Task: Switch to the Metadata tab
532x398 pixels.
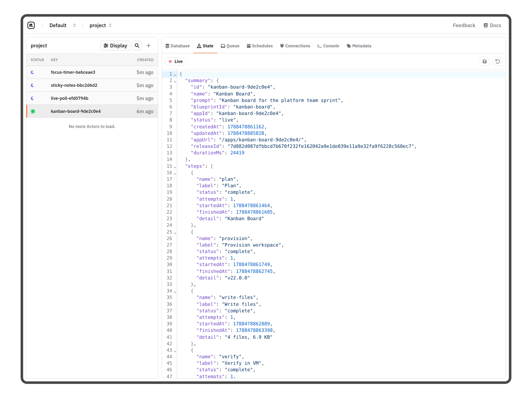Action: pyautogui.click(x=359, y=46)
